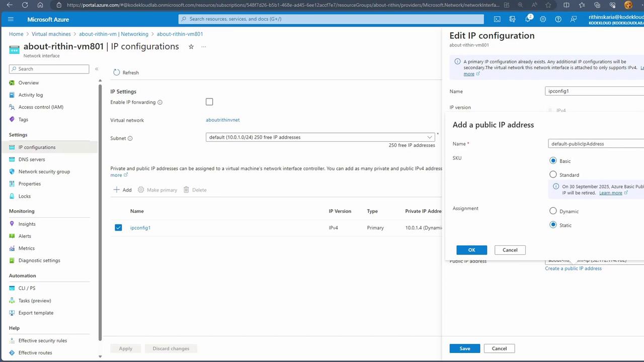This screenshot has width=644, height=362.
Task: Open Activity log in the sidebar
Action: (31, 95)
